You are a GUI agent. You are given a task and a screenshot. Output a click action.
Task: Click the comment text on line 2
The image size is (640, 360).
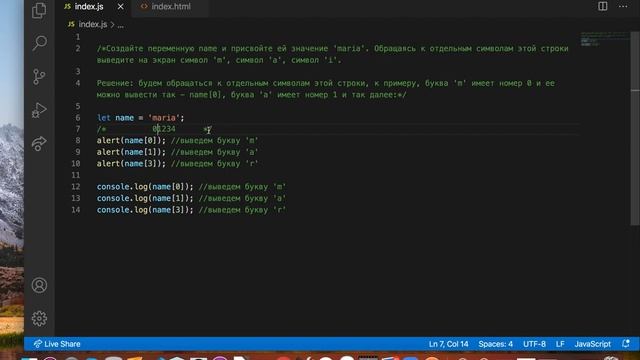(x=333, y=54)
